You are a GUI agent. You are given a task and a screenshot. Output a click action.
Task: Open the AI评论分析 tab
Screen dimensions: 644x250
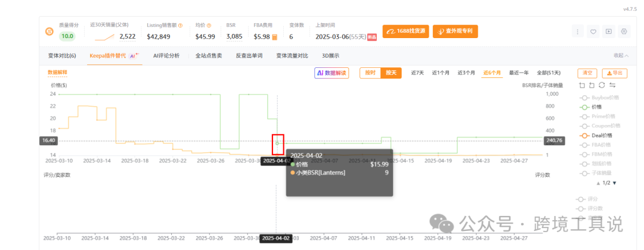(166, 56)
